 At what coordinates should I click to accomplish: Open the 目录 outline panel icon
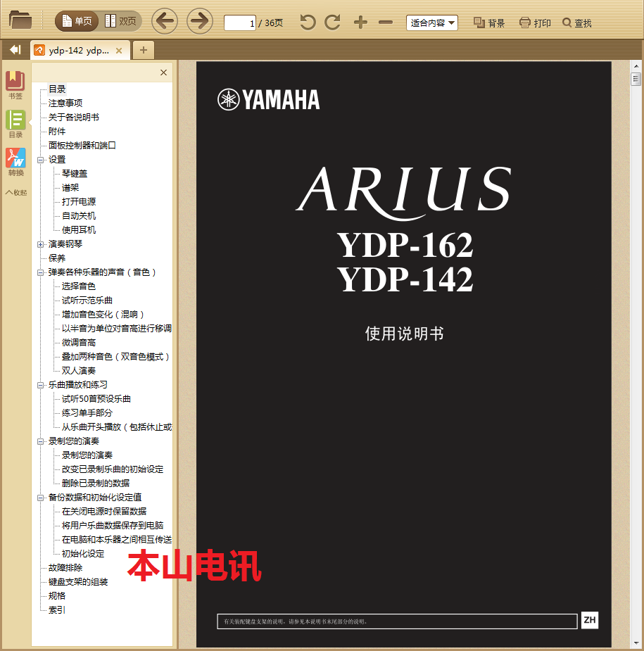point(15,124)
